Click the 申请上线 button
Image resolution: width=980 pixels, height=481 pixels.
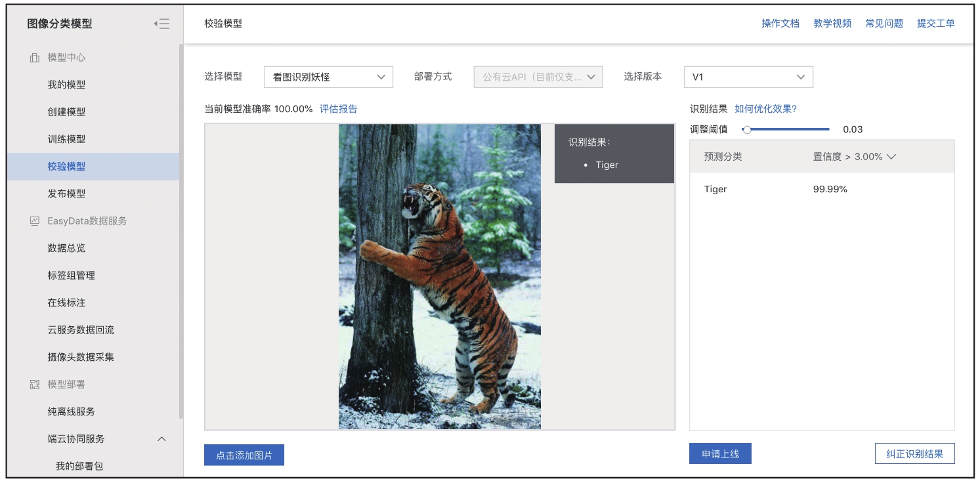click(x=720, y=453)
